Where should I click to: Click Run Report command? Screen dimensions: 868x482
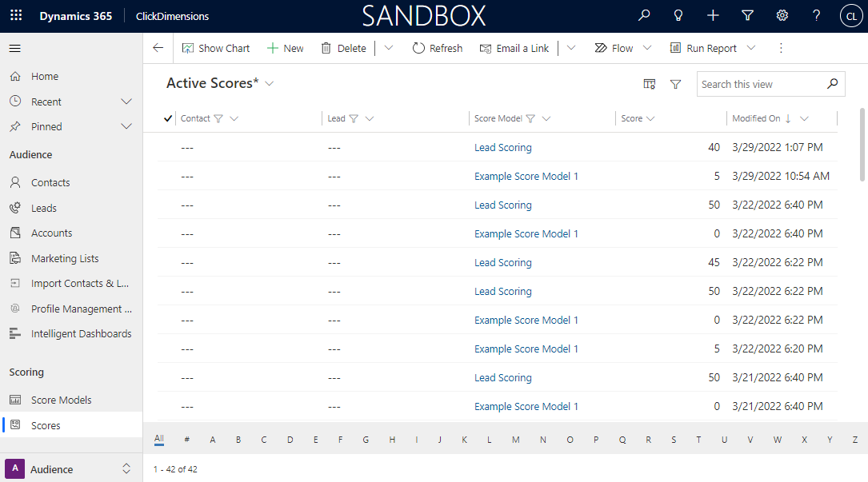(703, 48)
